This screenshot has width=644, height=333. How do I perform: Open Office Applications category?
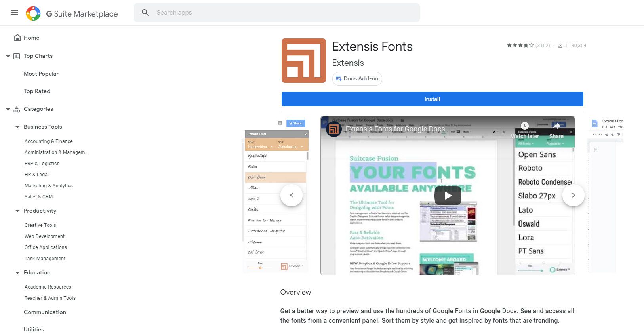click(46, 247)
